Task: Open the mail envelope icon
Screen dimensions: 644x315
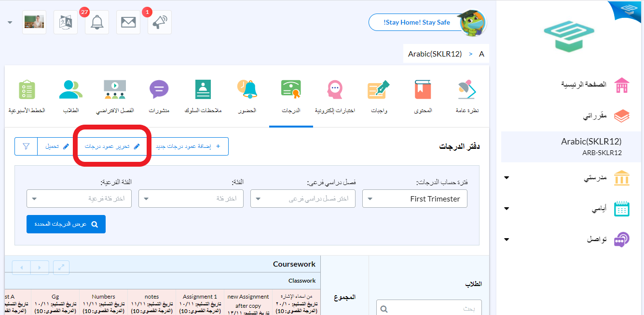Action: (128, 22)
